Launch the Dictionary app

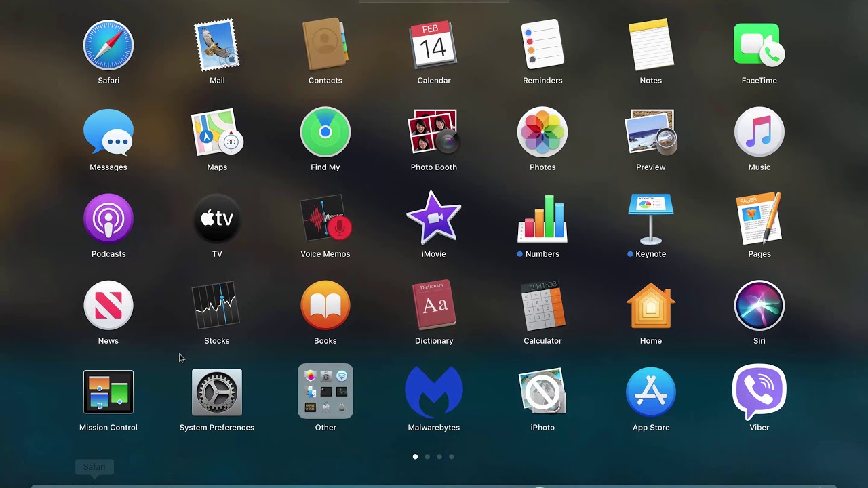[434, 306]
